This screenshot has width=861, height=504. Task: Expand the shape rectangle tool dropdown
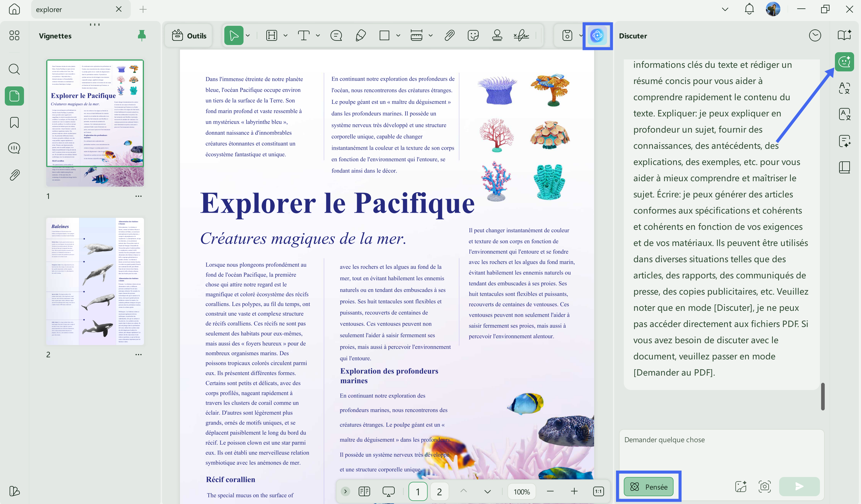coord(398,35)
